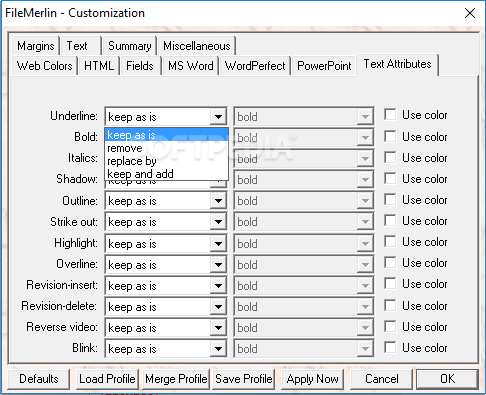Viewport: 486px width, 395px height.
Task: Check Use color for Revision-insert
Action: point(390,283)
